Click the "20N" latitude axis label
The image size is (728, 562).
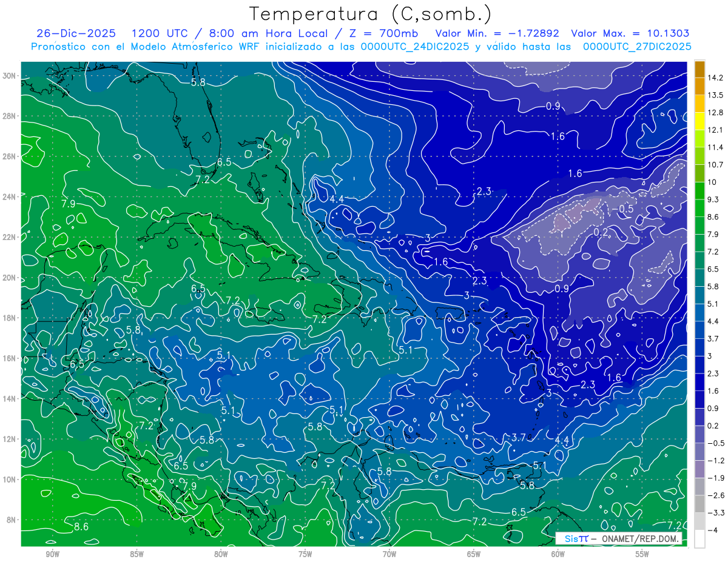point(10,278)
